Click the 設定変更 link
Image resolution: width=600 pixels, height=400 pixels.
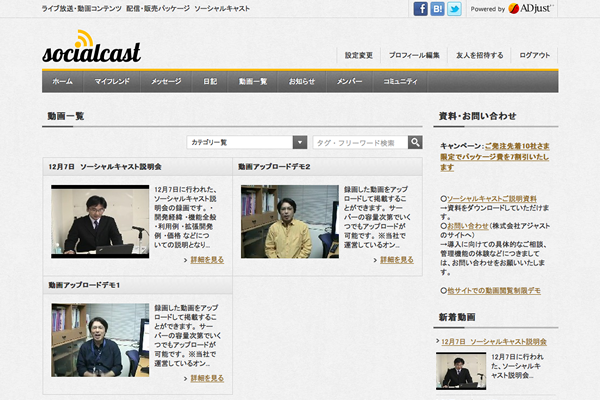point(358,55)
